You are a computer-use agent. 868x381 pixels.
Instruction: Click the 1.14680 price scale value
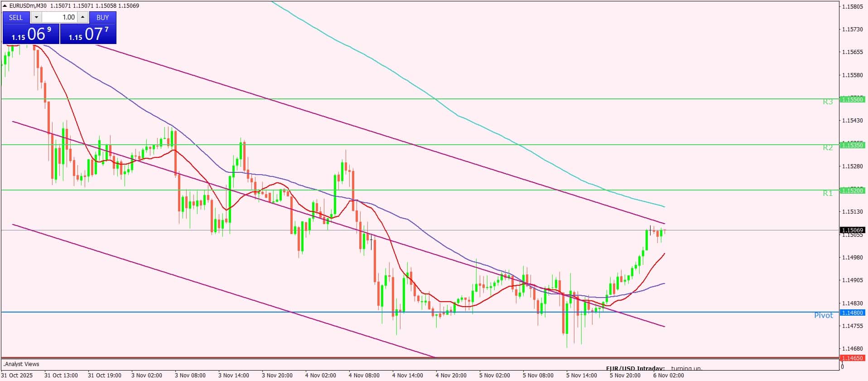852,349
